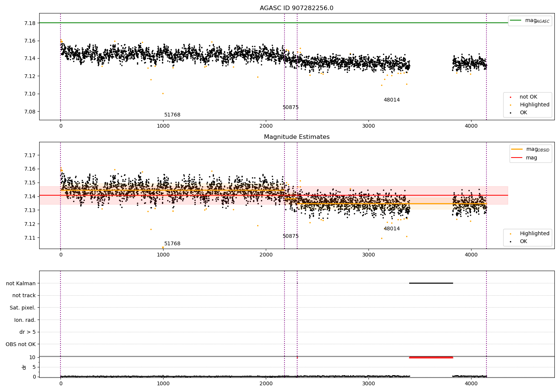Click the 'not track' row label

(24, 296)
